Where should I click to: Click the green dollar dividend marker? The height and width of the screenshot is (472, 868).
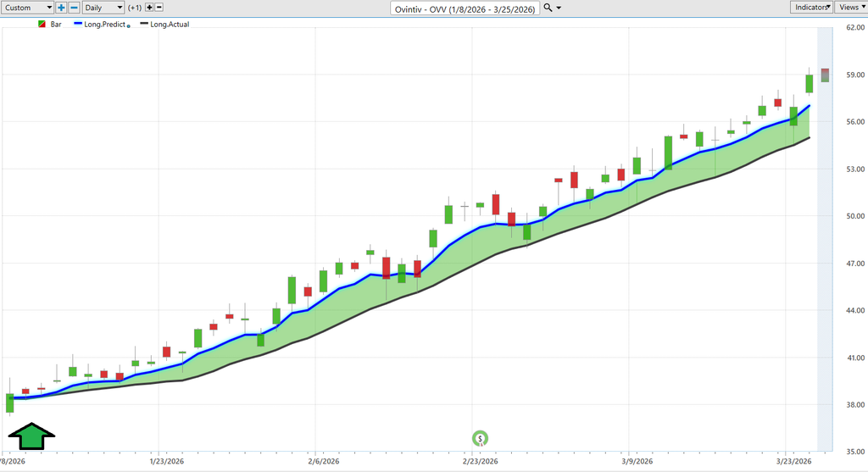coord(480,438)
